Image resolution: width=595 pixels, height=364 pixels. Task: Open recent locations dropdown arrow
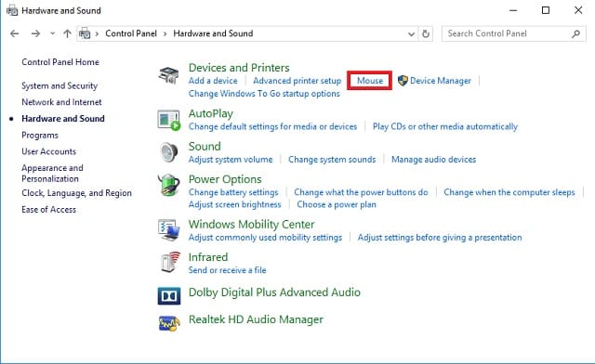pyautogui.click(x=52, y=33)
